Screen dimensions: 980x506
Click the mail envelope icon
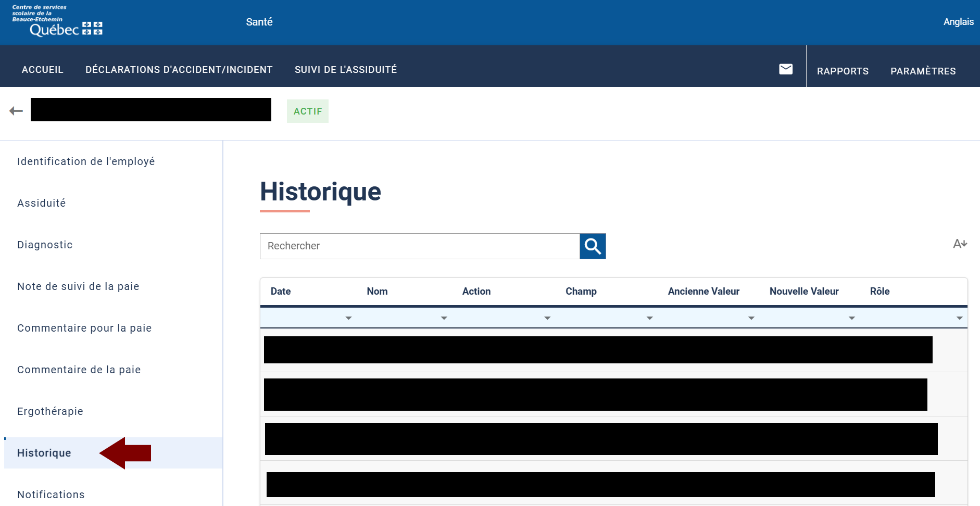click(x=786, y=69)
